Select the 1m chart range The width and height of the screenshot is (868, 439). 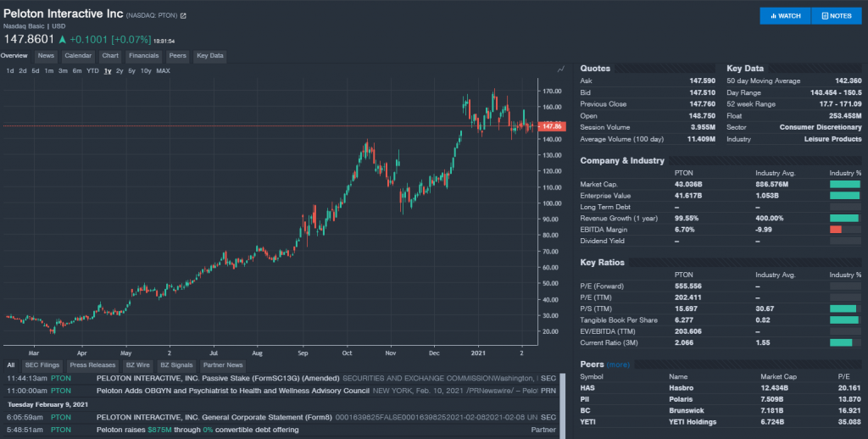48,71
